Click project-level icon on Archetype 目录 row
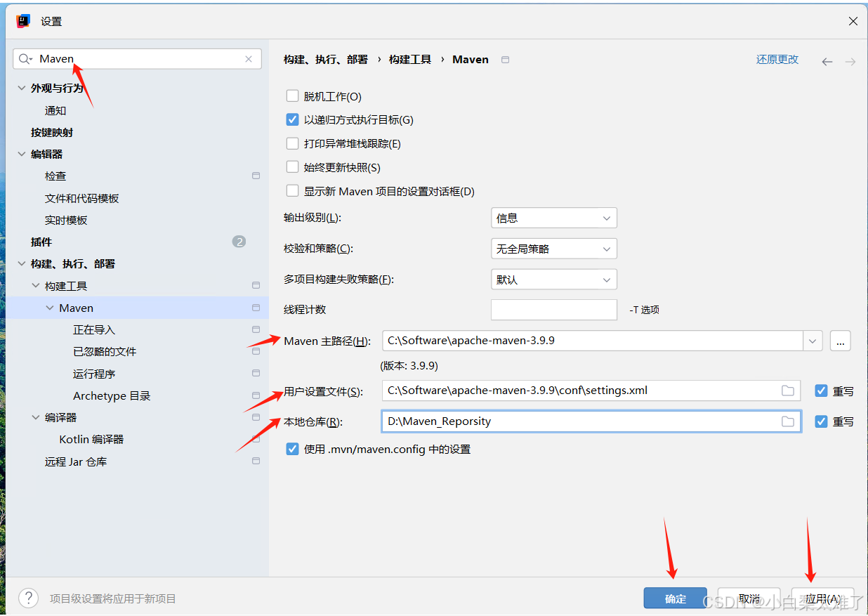The width and height of the screenshot is (868, 616). click(256, 395)
